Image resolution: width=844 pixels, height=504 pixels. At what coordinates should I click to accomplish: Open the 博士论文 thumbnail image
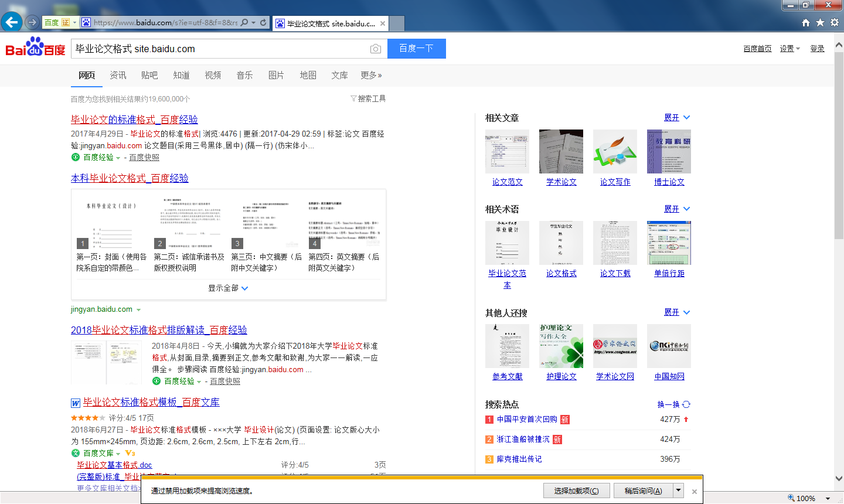pyautogui.click(x=669, y=151)
